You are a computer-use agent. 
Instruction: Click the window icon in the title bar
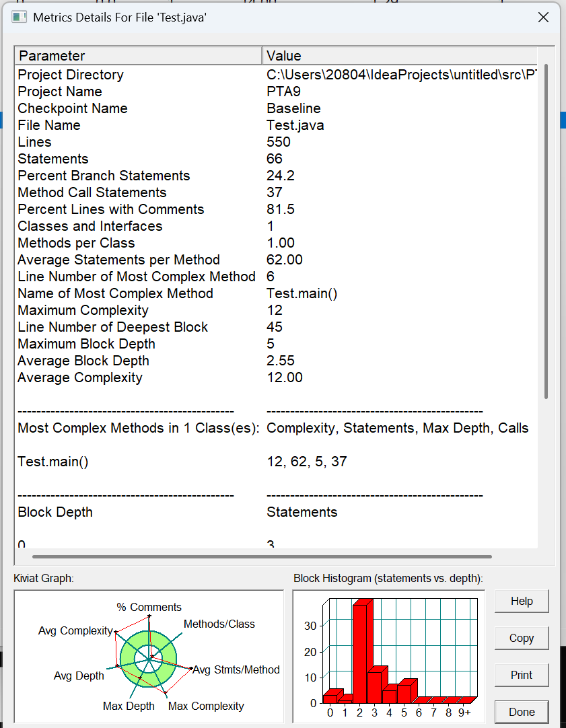(19, 17)
